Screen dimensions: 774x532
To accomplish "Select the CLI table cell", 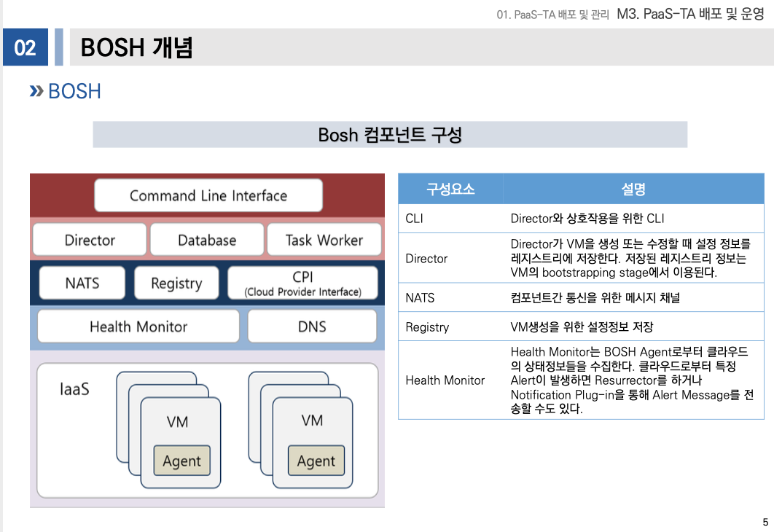I will [450, 218].
